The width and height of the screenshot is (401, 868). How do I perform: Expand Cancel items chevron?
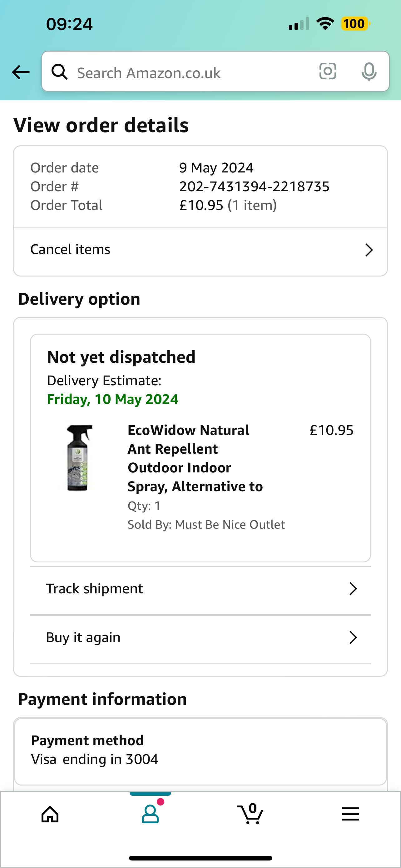coord(369,250)
